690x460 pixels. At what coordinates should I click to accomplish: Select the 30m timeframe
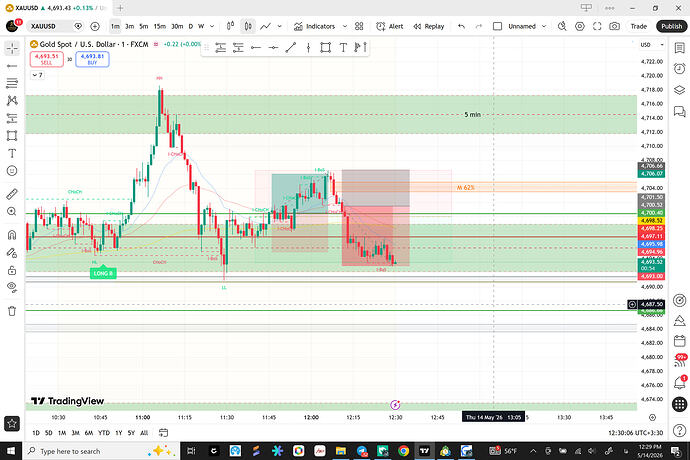pos(177,26)
